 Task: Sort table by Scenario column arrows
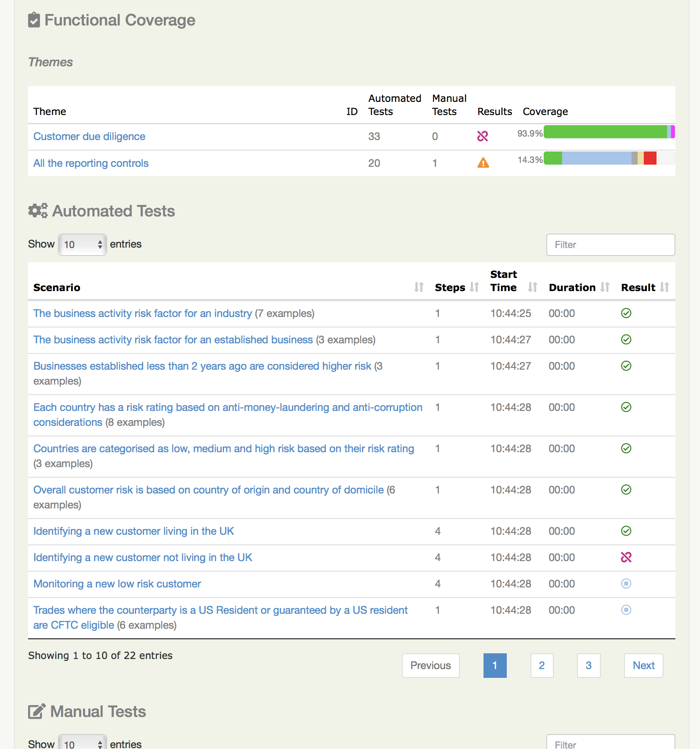click(419, 288)
